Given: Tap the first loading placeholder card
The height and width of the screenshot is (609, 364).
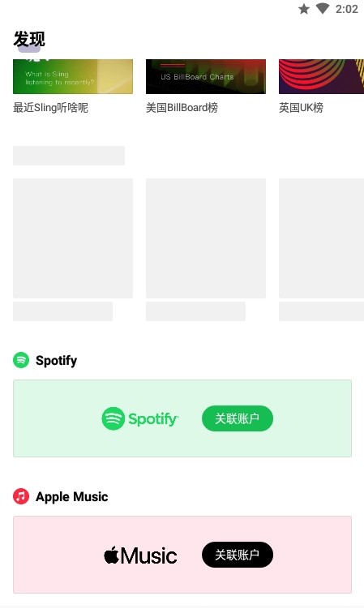Looking at the screenshot, I should point(73,238).
